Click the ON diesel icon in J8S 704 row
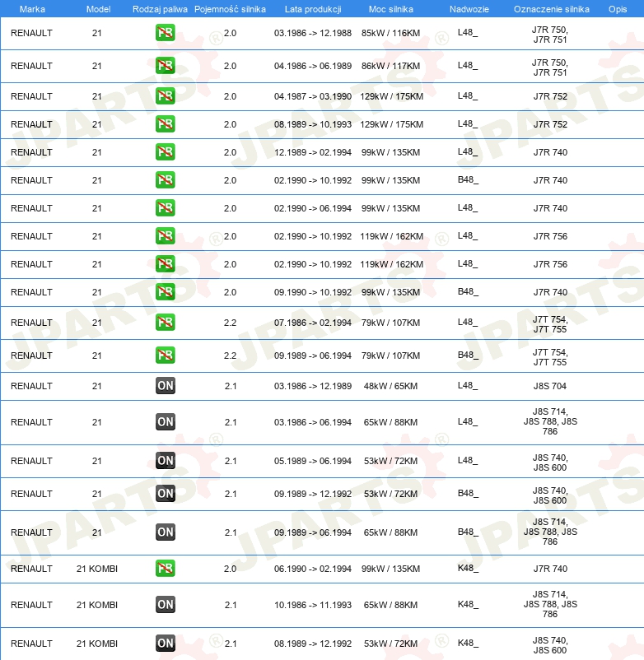Screen dimensions: 644x660 click(x=165, y=386)
